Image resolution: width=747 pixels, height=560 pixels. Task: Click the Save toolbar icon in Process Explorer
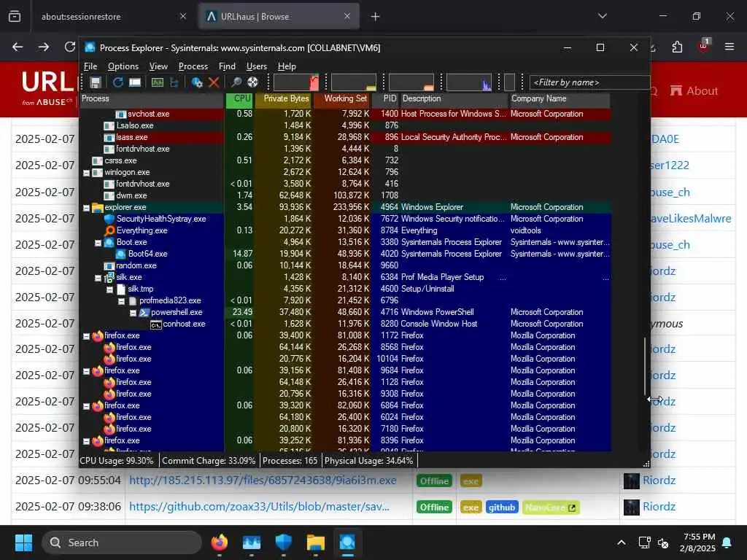pos(96,82)
